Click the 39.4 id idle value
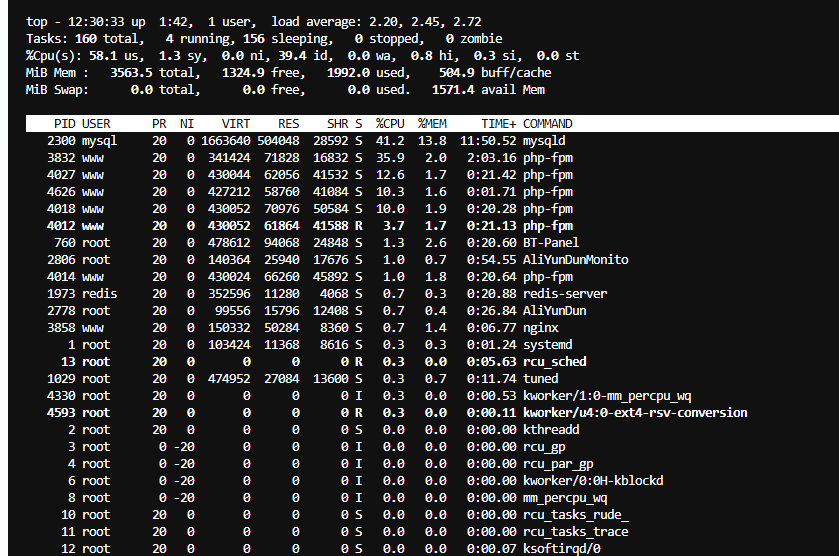 coord(292,56)
